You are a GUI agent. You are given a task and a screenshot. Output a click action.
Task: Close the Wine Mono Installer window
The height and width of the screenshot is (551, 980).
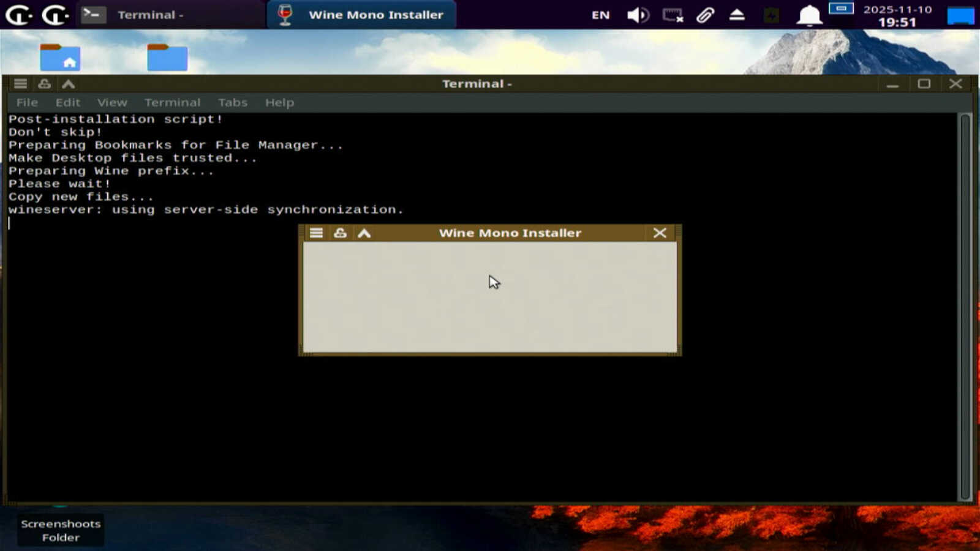660,233
